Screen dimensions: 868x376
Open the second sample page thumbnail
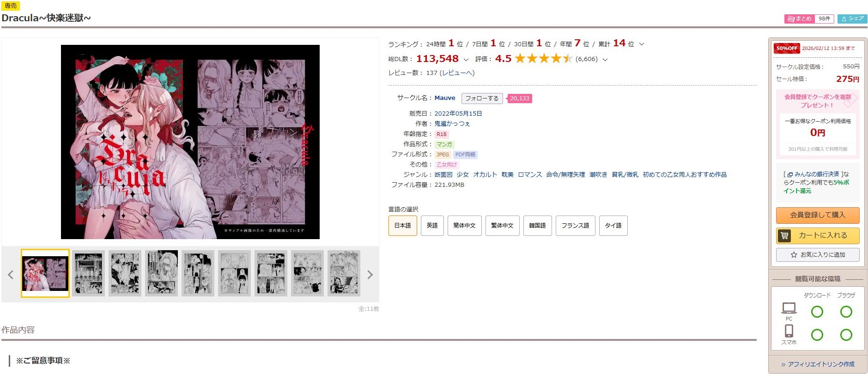click(x=88, y=273)
